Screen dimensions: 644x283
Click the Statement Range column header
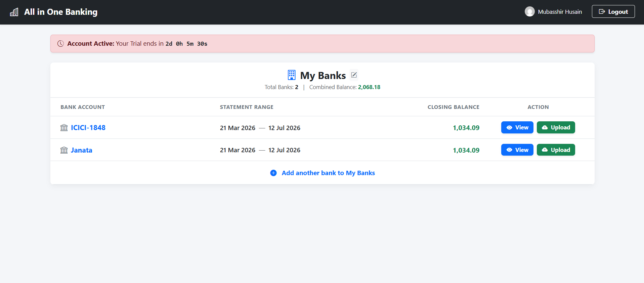(247, 107)
